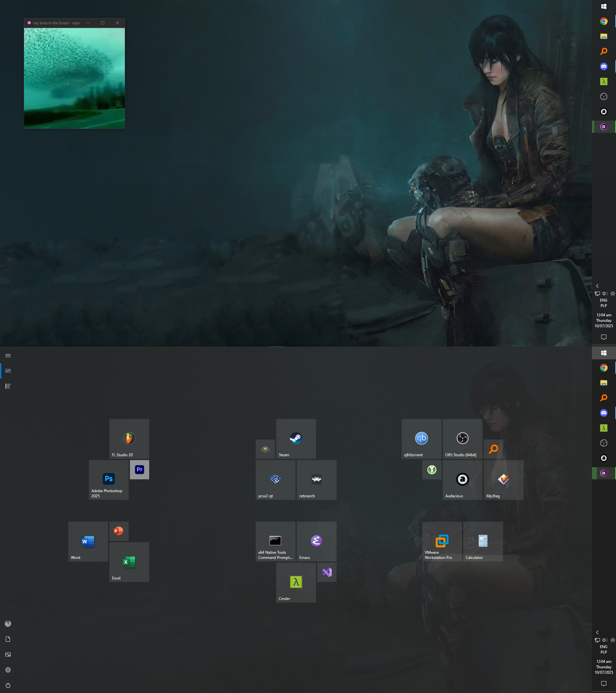Launch Adobe Photoshop 2025 tile
The image size is (616, 693).
[109, 480]
